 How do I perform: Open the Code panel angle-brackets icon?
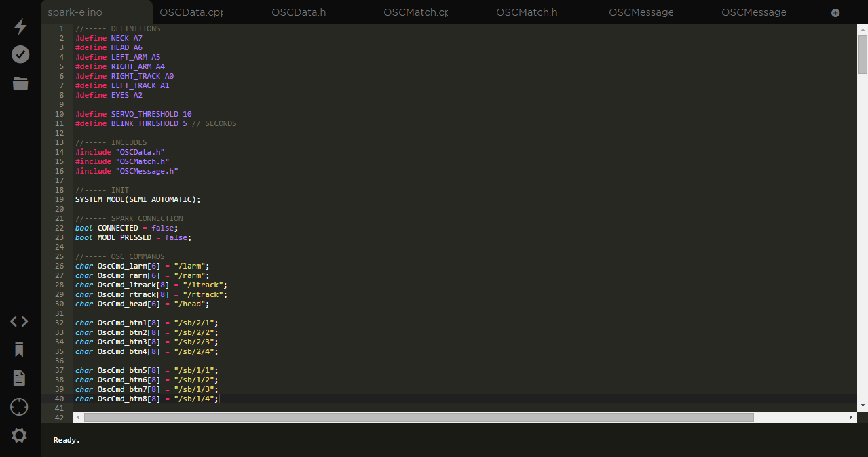tap(19, 321)
